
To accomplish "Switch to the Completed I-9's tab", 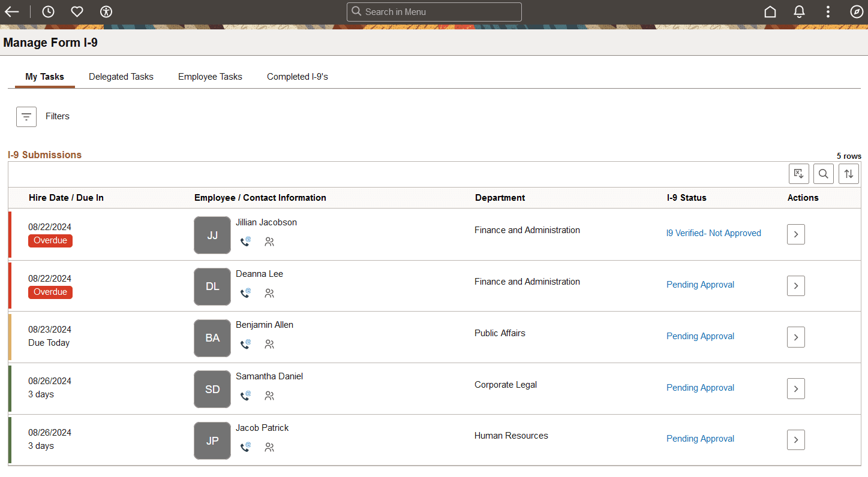I will [297, 77].
